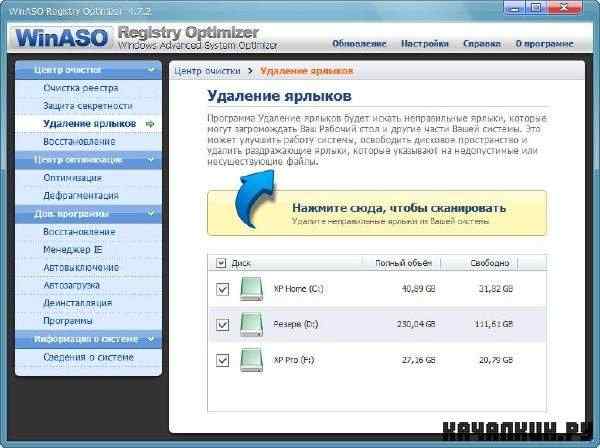600x448 pixels.
Task: Click Удаление ярлыков breadcrumb link
Action: (x=307, y=71)
